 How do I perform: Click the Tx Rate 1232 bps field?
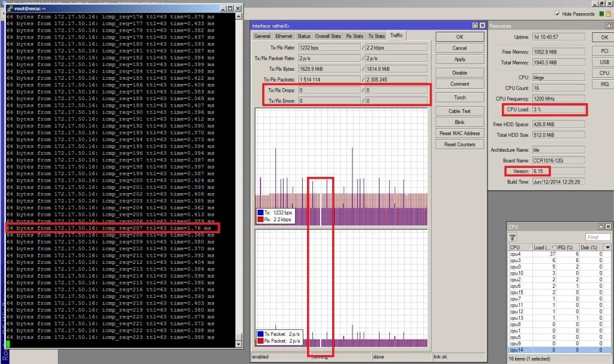point(329,47)
